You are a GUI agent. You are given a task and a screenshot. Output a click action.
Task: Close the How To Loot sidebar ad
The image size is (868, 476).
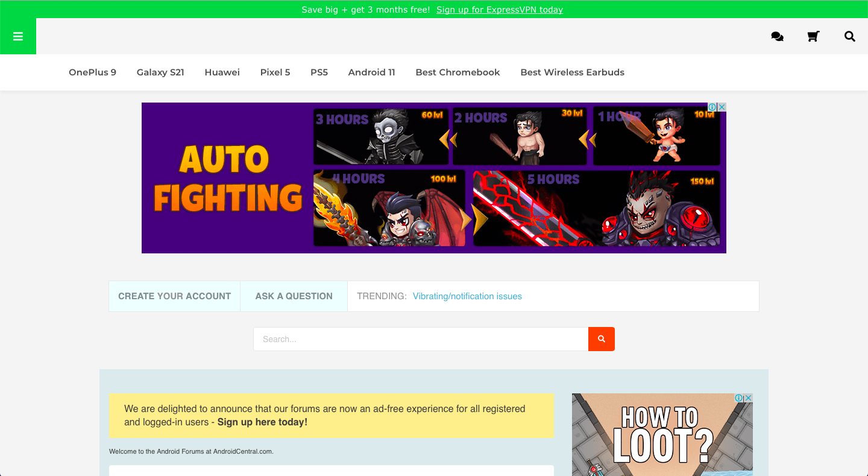click(748, 398)
